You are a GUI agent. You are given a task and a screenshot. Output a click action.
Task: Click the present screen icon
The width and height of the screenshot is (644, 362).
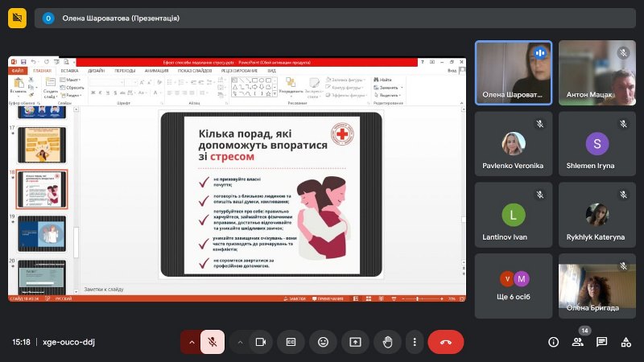[x=354, y=342]
